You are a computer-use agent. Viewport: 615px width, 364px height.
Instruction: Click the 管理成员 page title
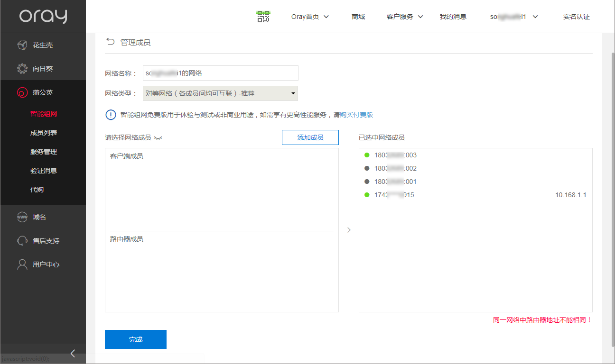pyautogui.click(x=136, y=42)
